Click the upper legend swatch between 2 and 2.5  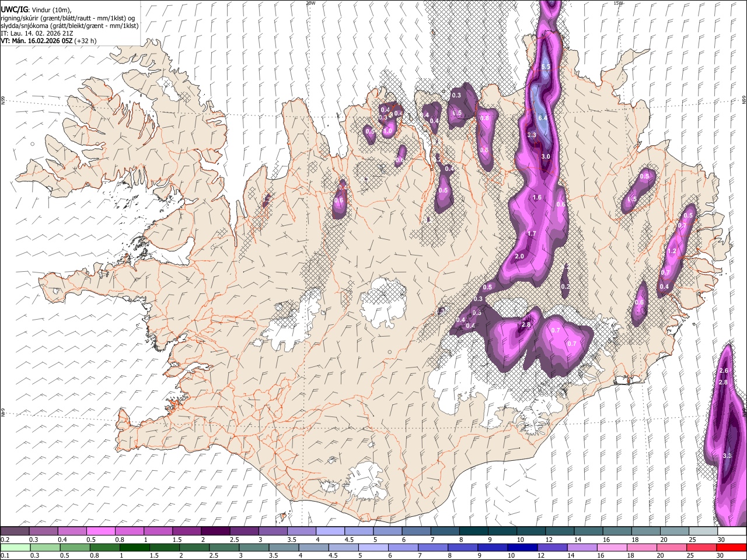215,531
